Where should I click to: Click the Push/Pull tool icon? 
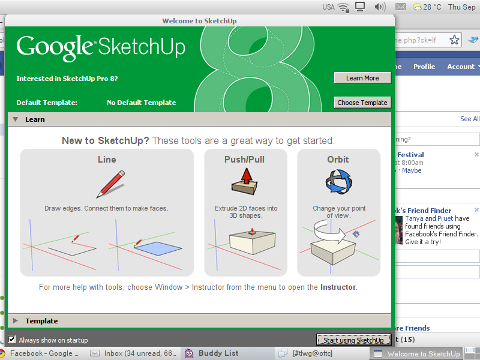click(x=245, y=181)
